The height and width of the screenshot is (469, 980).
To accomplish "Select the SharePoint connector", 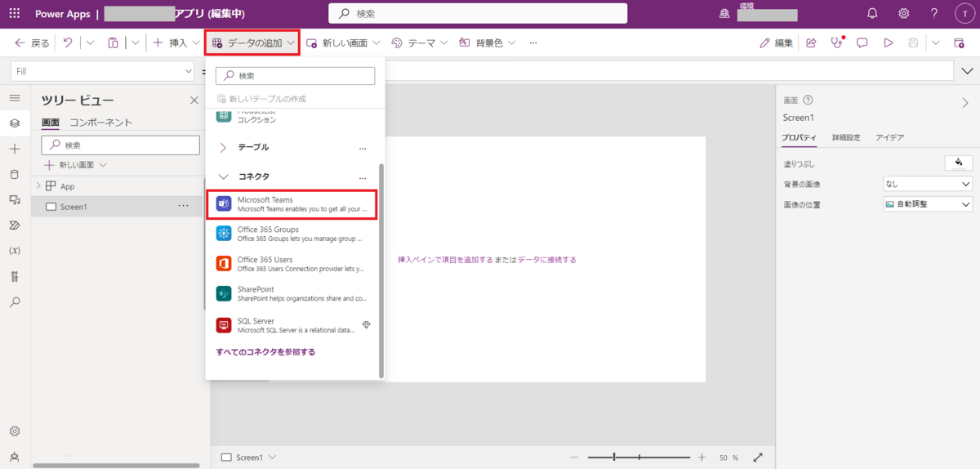I will (x=292, y=293).
